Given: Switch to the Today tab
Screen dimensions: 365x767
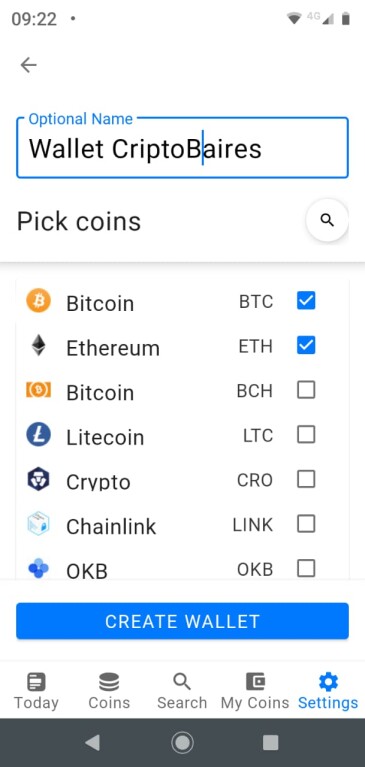Looking at the screenshot, I should click(36, 691).
